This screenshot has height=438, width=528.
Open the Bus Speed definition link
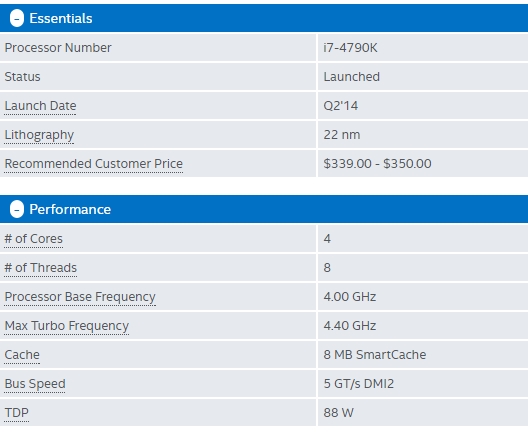pos(35,384)
